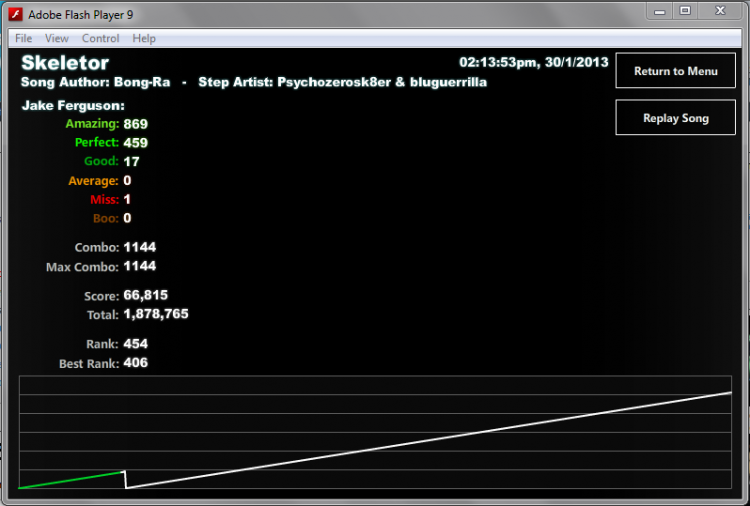The image size is (750, 506).
Task: Click the Adobe Flash Player title bar icon
Action: click(x=15, y=15)
